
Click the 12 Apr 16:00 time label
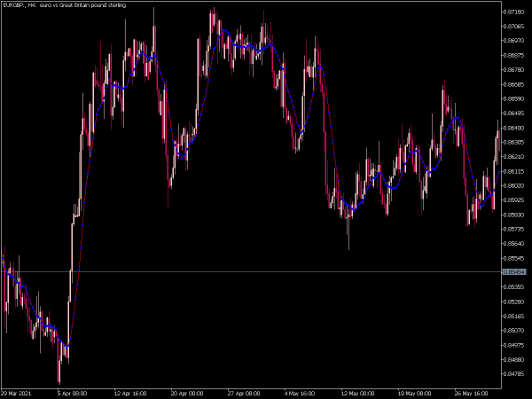point(130,394)
